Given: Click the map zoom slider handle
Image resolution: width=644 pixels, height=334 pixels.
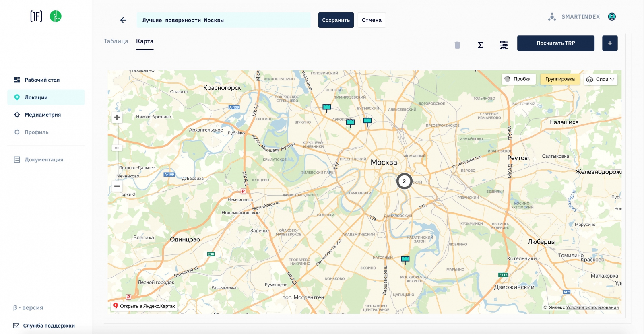Looking at the screenshot, I should click(x=117, y=148).
